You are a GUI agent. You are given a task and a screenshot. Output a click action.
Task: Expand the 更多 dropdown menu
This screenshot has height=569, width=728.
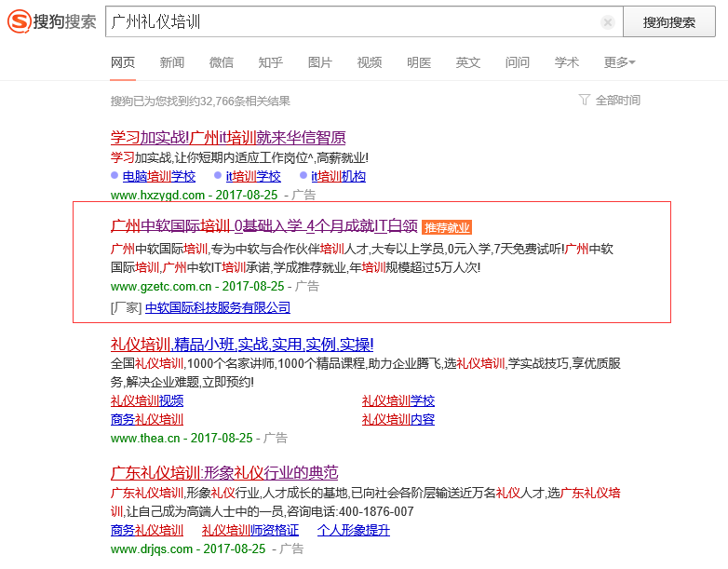(619, 62)
